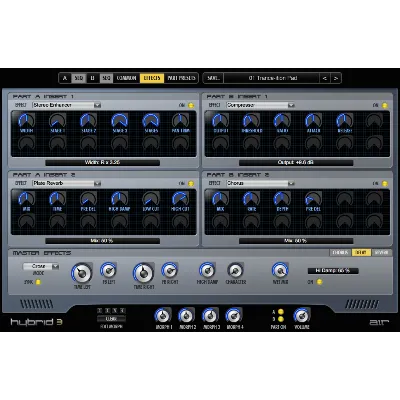Switch master effects to Chorus tab
This screenshot has height=400, width=400.
pos(340,253)
